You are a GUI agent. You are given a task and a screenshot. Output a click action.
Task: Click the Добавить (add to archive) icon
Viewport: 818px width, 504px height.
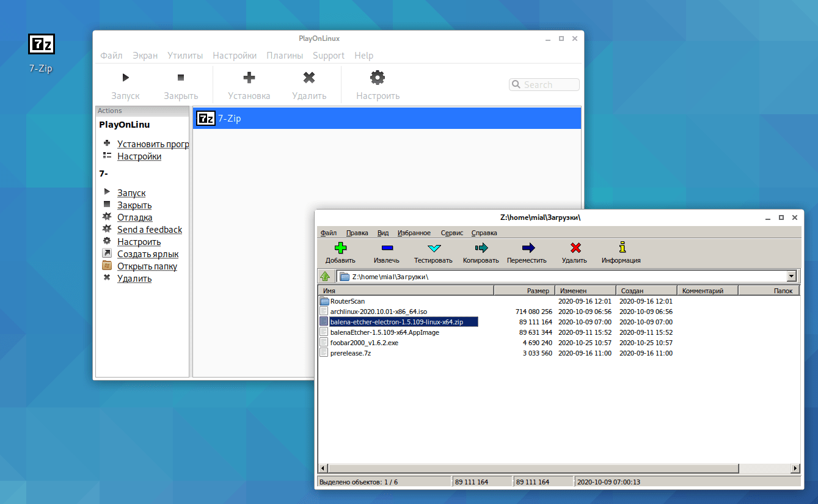click(340, 247)
